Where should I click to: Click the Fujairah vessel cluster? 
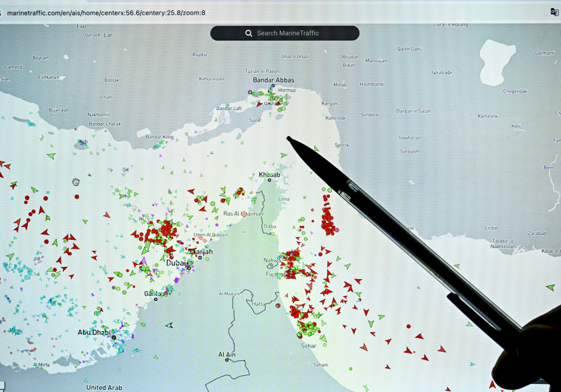point(292,265)
